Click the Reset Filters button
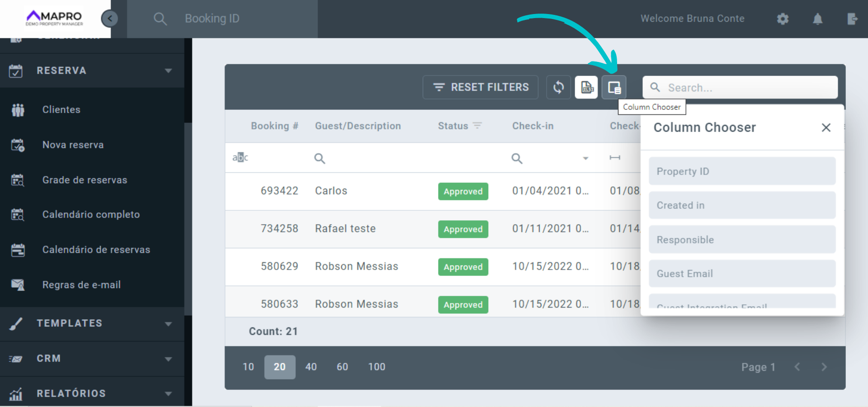Image resolution: width=868 pixels, height=407 pixels. coord(481,87)
